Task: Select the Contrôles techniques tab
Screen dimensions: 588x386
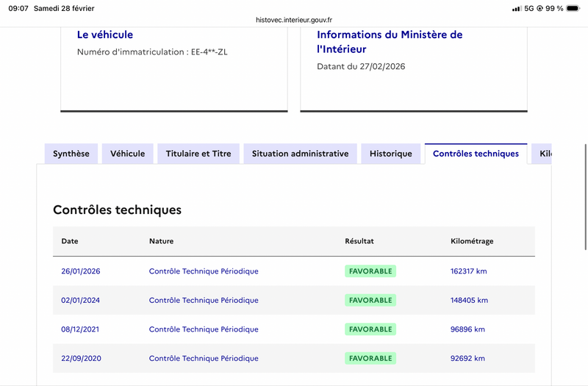Action: [x=476, y=154]
